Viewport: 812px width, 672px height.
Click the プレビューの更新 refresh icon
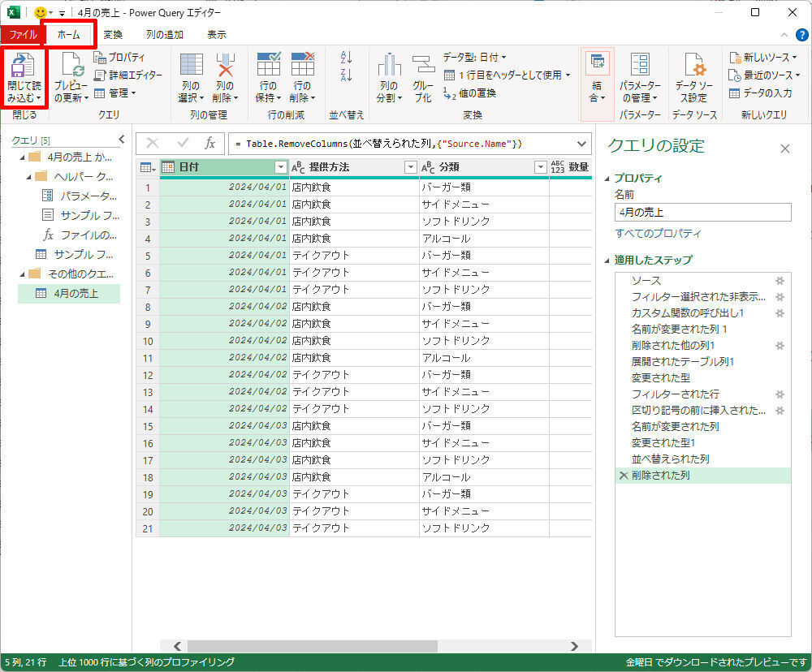[71, 65]
